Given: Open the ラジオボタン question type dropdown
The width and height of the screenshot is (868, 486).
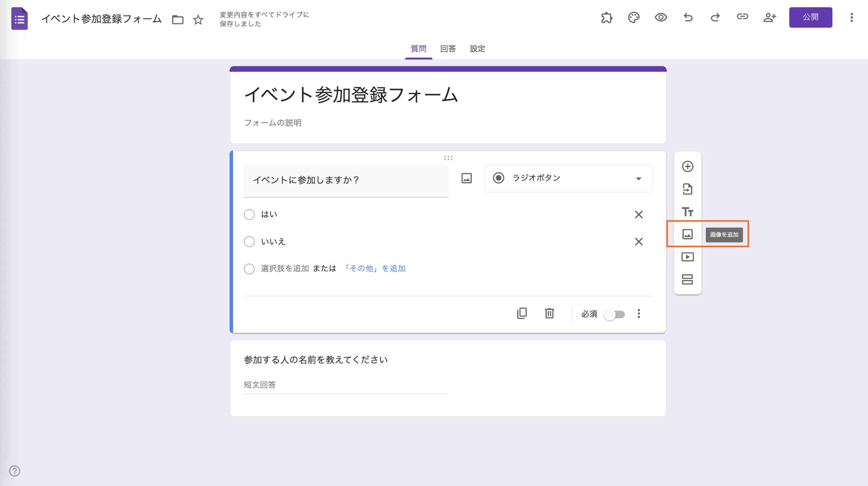Looking at the screenshot, I should point(568,178).
